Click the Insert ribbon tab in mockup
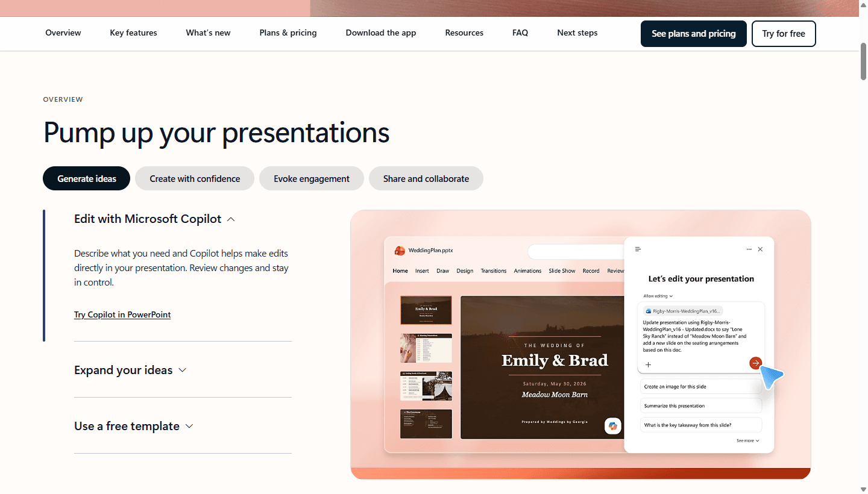This screenshot has width=868, height=494. [422, 271]
